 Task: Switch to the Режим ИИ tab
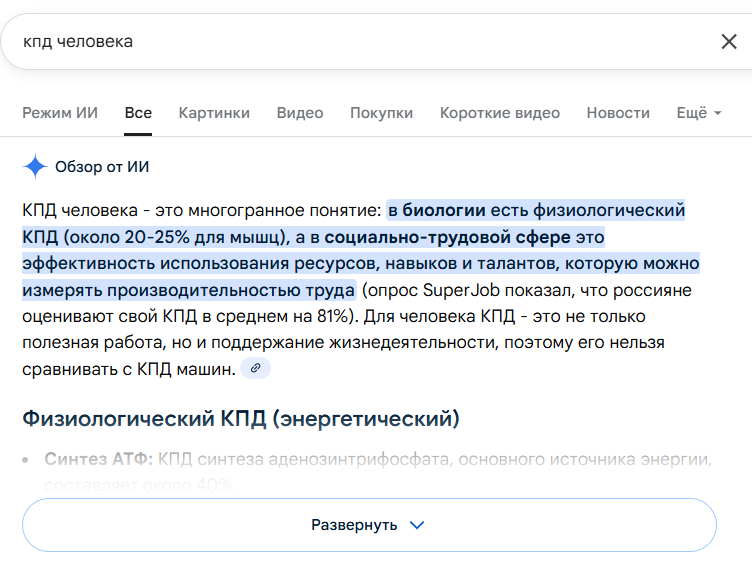pyautogui.click(x=60, y=113)
